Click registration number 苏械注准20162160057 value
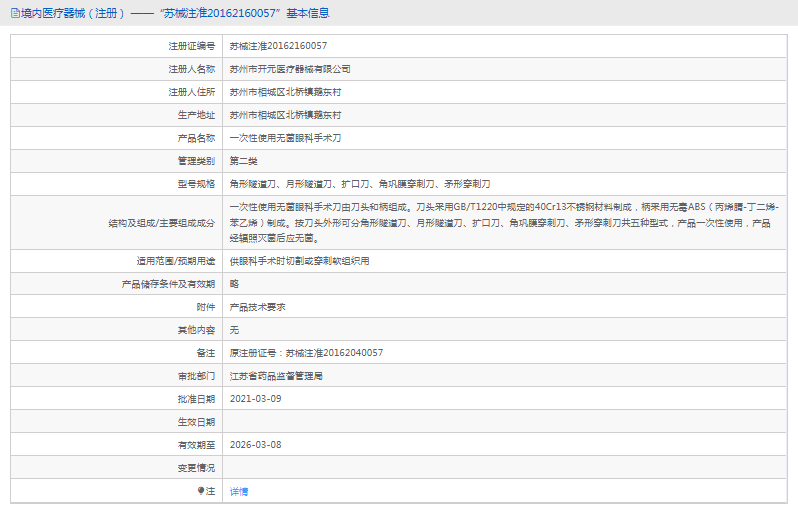The image size is (798, 508). [x=278, y=46]
